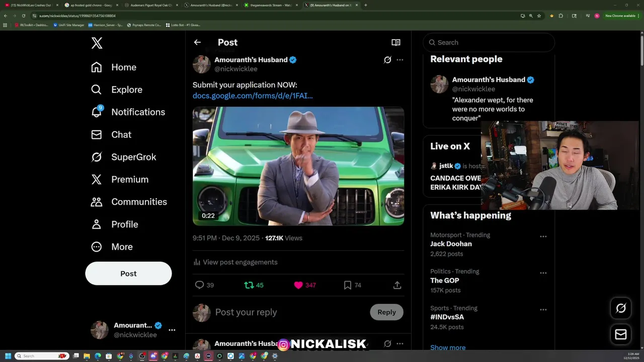Open the Premium page
The width and height of the screenshot is (644, 362).
[120, 179]
